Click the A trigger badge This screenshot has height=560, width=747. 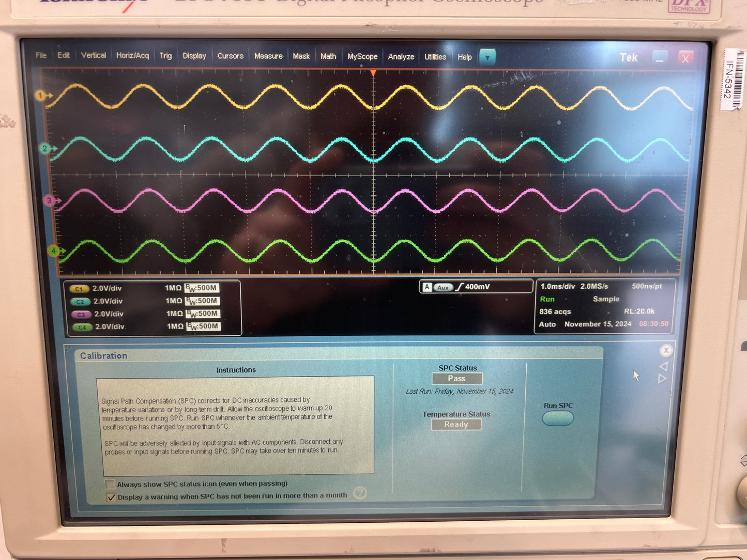427,287
